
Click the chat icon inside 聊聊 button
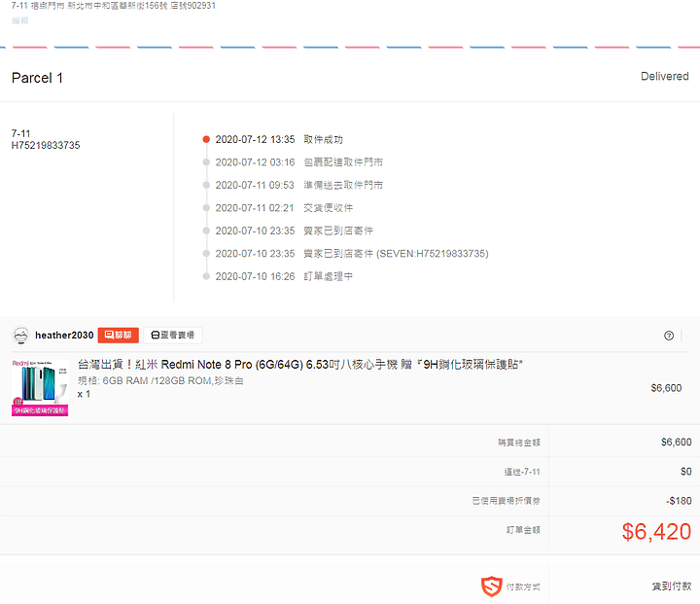(109, 335)
